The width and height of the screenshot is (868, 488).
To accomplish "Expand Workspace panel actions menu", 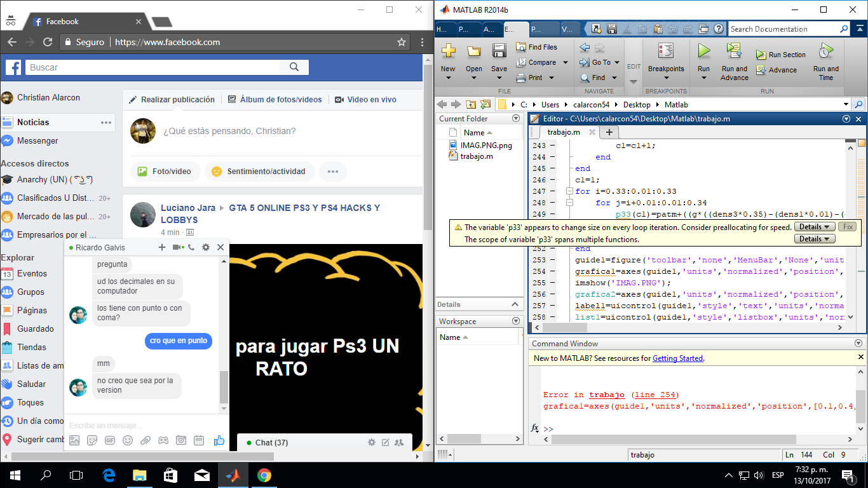I will click(x=516, y=322).
